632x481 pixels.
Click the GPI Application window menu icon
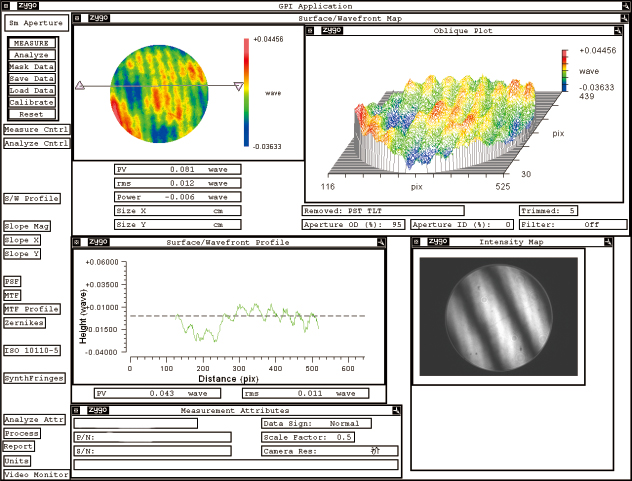7,6
